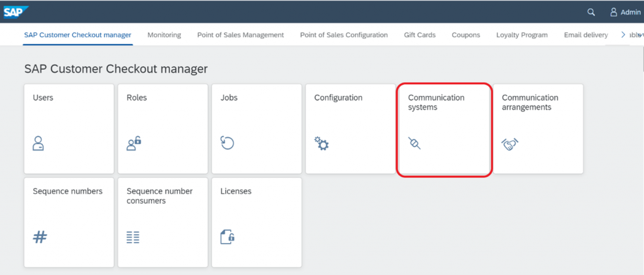
Task: Click the gears icon on Configuration tile
Action: 321,144
